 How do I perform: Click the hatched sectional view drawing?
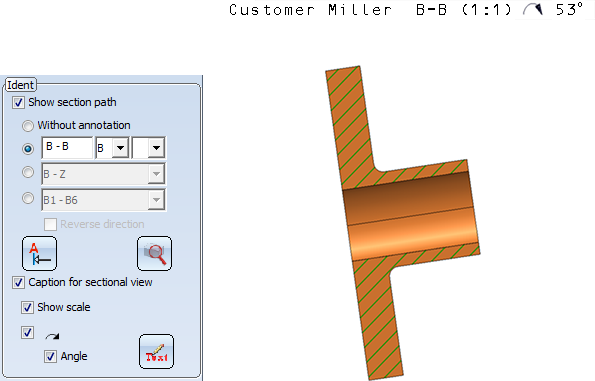coord(402,223)
